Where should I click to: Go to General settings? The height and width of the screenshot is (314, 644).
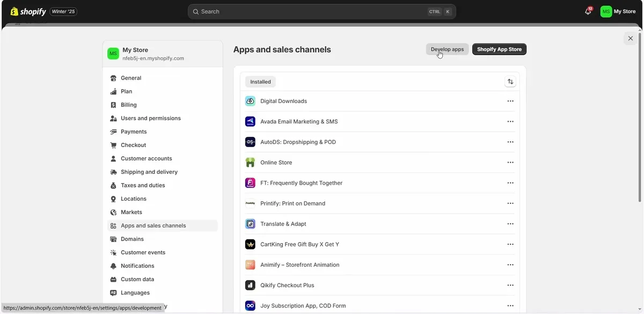[163, 78]
